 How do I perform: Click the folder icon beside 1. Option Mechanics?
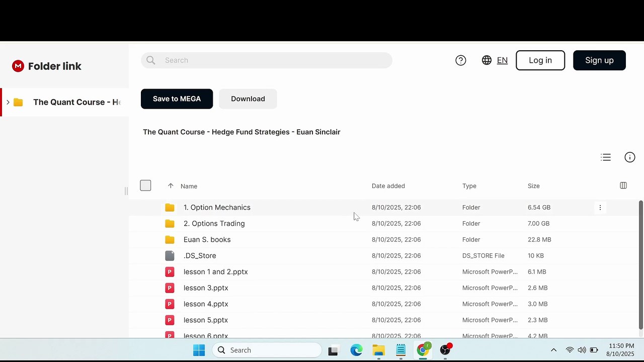tap(170, 207)
